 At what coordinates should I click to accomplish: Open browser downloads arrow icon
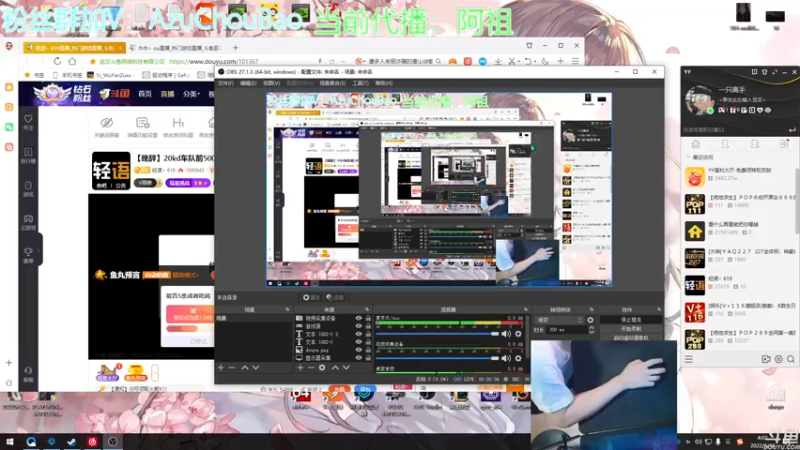pyautogui.click(x=498, y=61)
